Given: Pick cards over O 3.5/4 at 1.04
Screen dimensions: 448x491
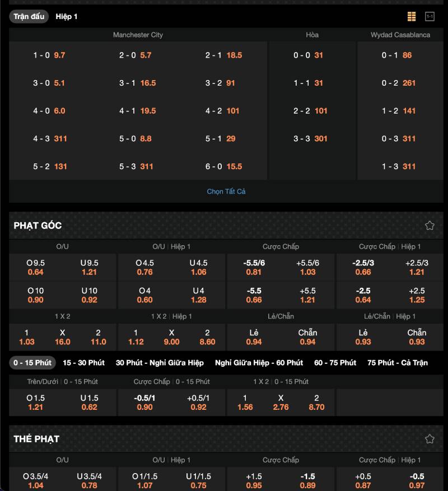Looking at the screenshot, I should click(x=35, y=481).
